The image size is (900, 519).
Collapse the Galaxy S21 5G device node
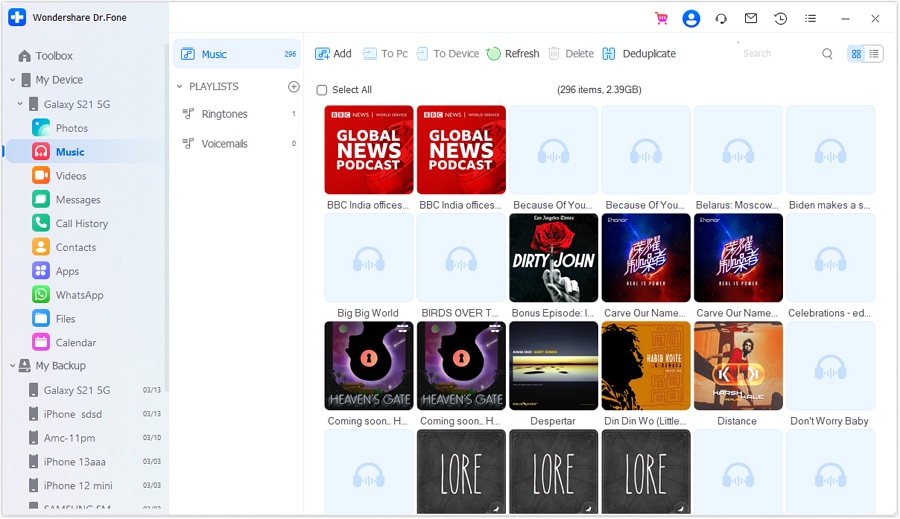tap(20, 104)
